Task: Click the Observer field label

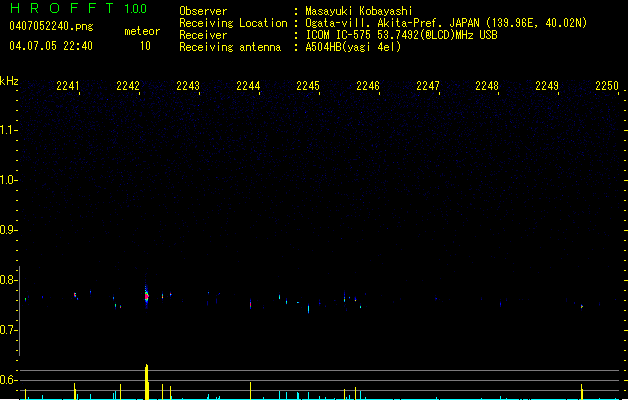Action: click(203, 11)
